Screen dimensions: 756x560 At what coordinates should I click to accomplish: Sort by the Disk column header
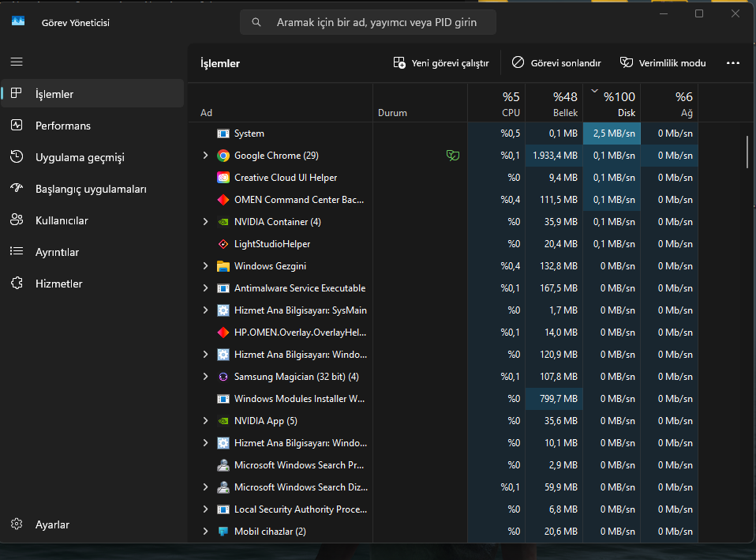click(x=612, y=103)
